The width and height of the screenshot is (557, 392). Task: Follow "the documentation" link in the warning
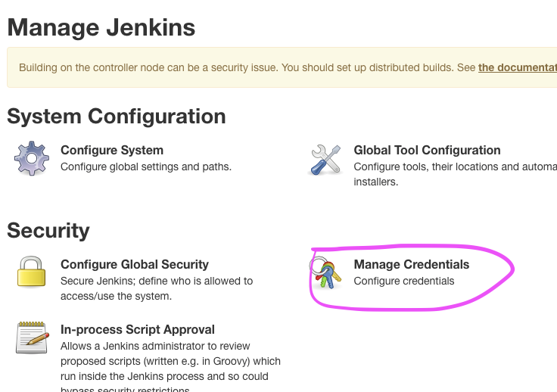pyautogui.click(x=518, y=67)
